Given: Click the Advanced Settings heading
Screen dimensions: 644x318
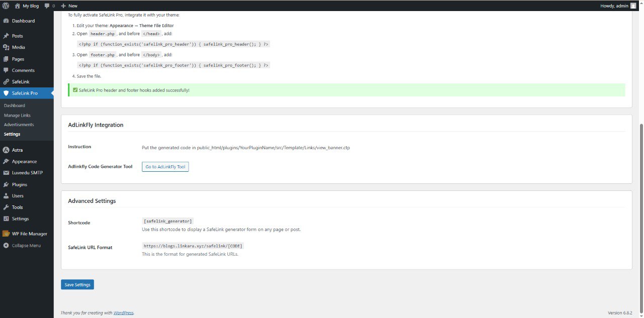Looking at the screenshot, I should click(x=92, y=201).
